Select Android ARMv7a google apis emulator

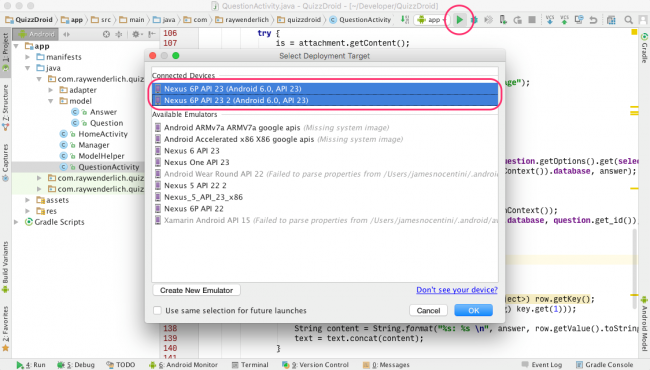click(x=325, y=128)
